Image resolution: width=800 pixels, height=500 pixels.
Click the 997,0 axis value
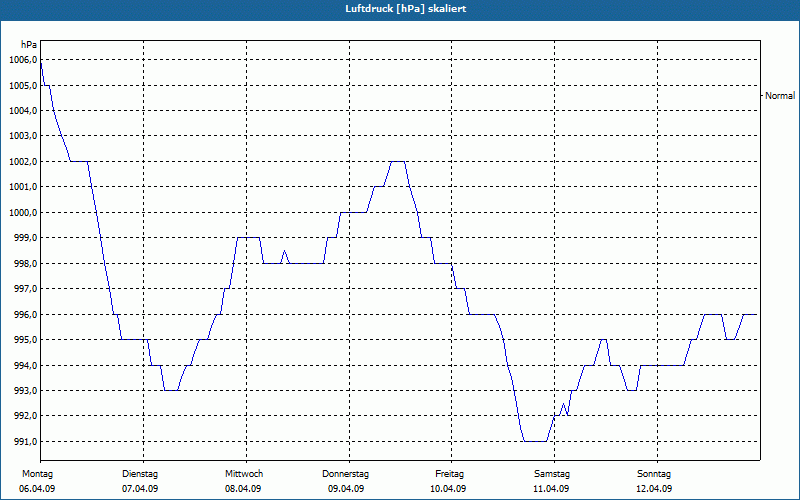pyautogui.click(x=25, y=289)
